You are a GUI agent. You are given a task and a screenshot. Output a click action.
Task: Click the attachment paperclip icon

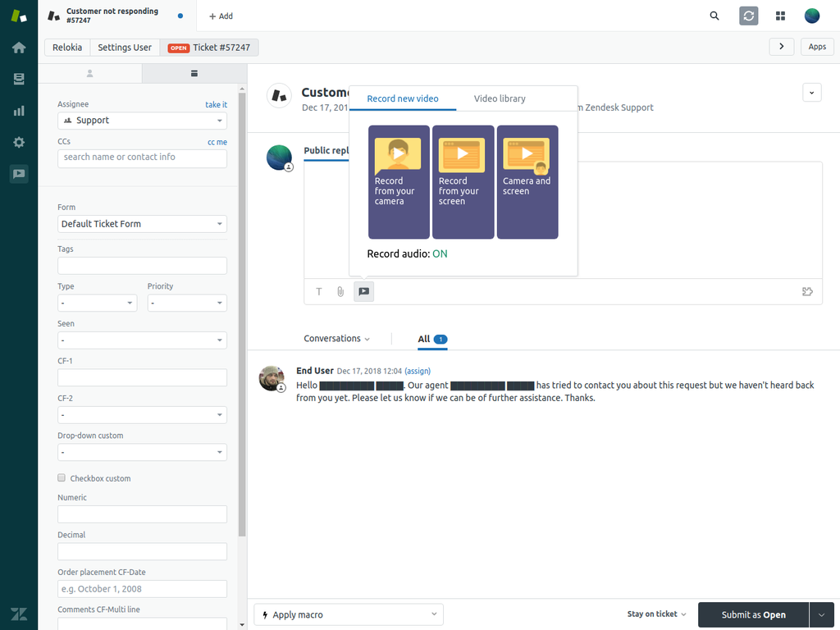(x=340, y=291)
